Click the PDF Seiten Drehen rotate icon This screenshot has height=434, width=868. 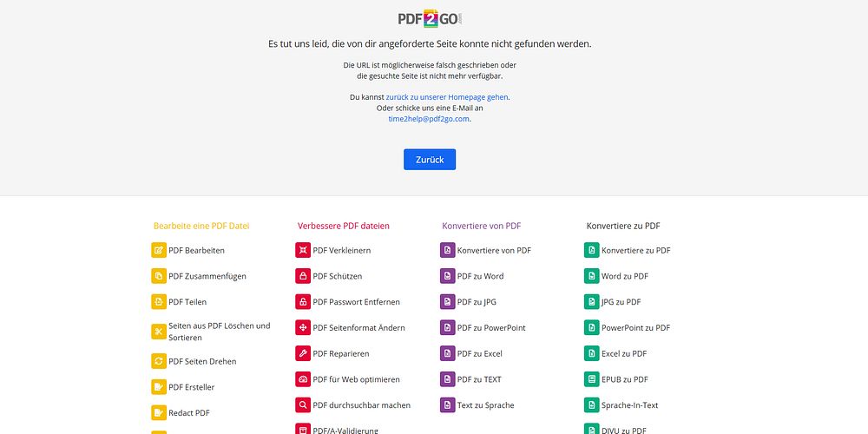tap(159, 361)
